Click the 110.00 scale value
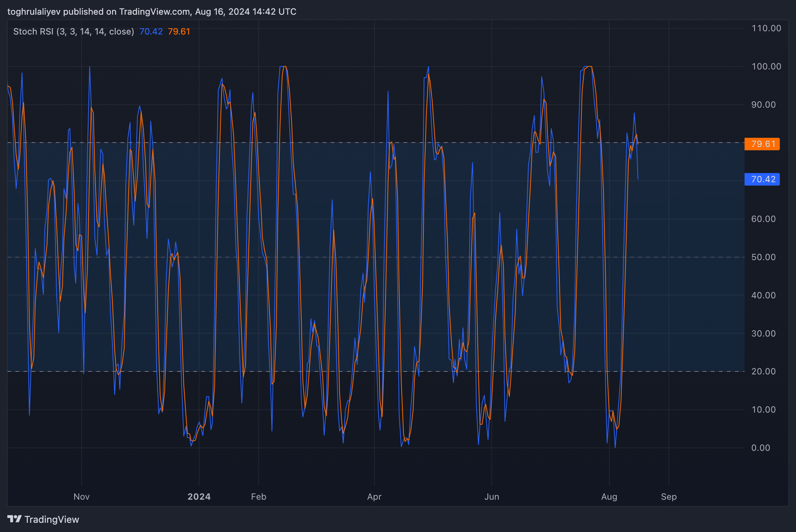796x532 pixels. point(766,28)
